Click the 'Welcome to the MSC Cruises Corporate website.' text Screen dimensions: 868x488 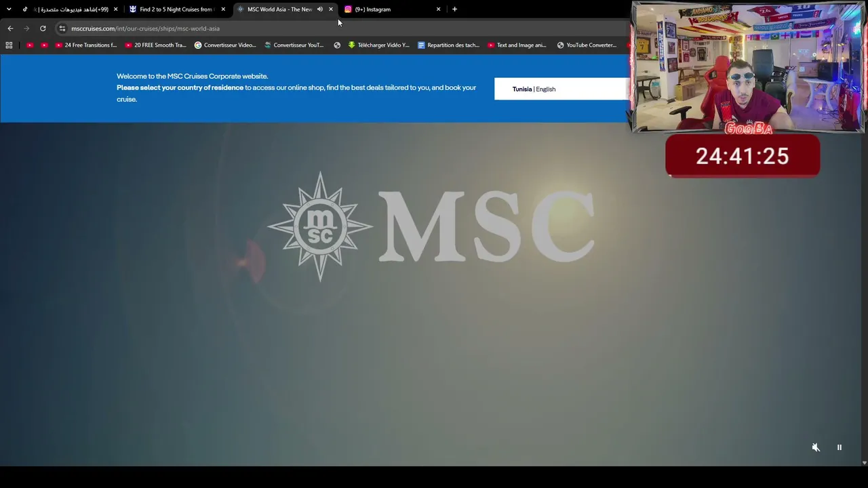(x=192, y=76)
